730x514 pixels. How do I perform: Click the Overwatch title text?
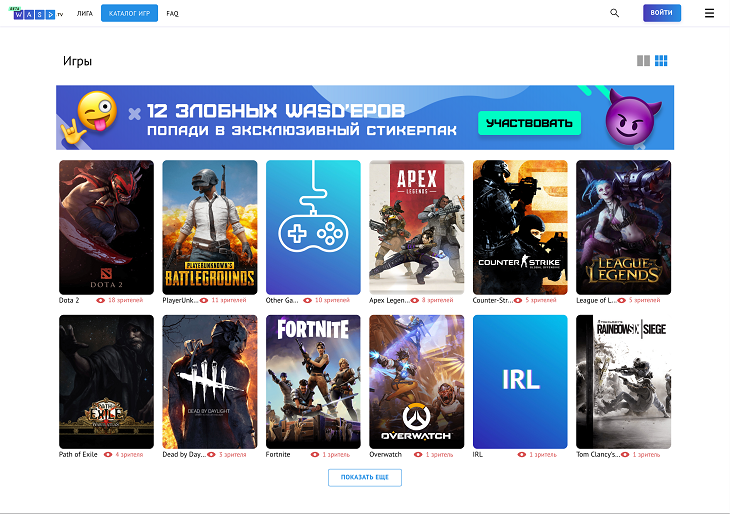tap(385, 454)
